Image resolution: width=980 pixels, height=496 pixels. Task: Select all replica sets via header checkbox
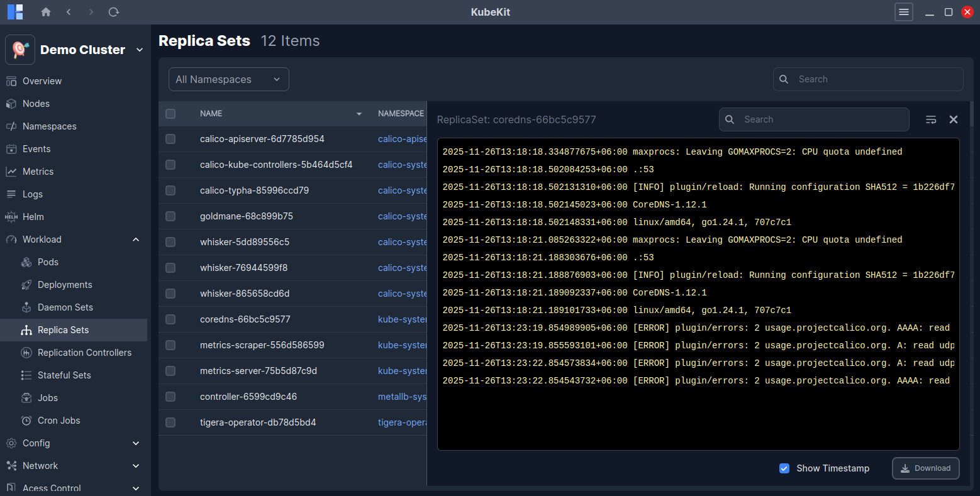click(x=170, y=113)
